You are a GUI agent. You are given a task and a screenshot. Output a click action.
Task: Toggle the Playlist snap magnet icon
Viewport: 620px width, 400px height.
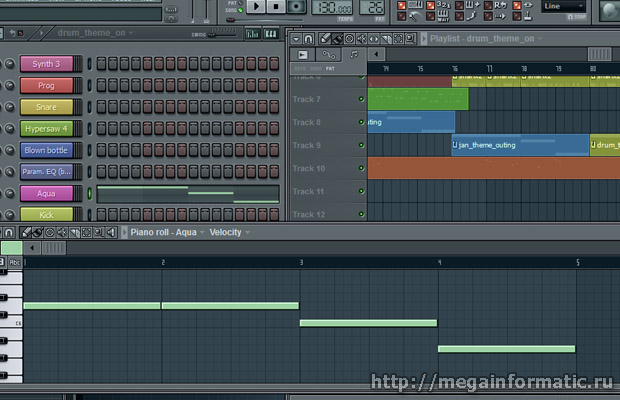(308, 38)
